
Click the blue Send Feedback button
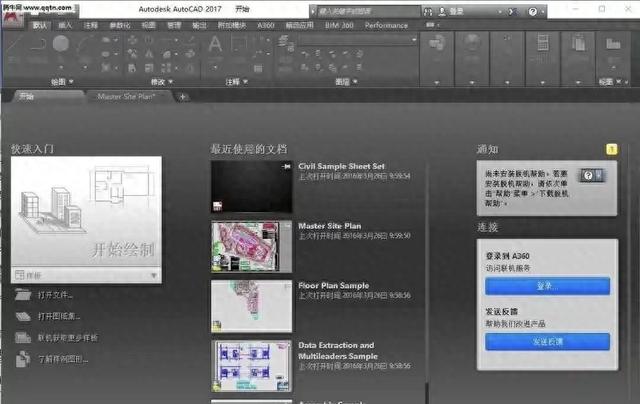click(547, 342)
